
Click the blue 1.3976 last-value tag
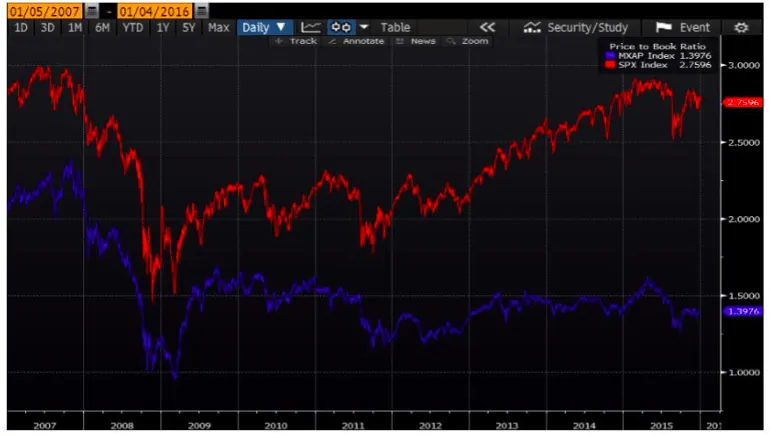pos(743,311)
